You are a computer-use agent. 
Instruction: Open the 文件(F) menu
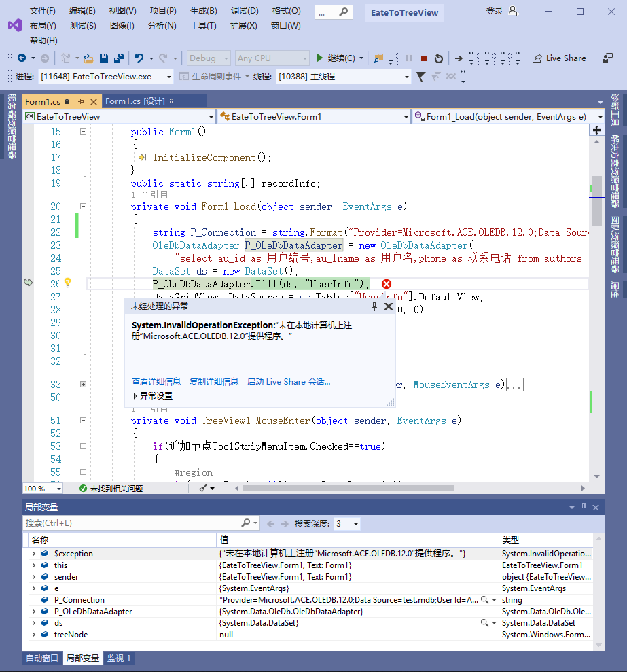pyautogui.click(x=42, y=11)
